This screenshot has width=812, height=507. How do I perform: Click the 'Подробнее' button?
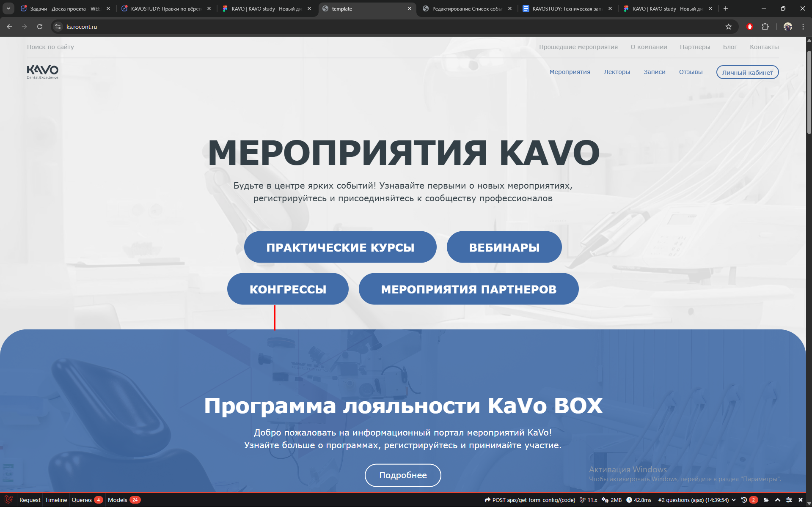(x=403, y=475)
